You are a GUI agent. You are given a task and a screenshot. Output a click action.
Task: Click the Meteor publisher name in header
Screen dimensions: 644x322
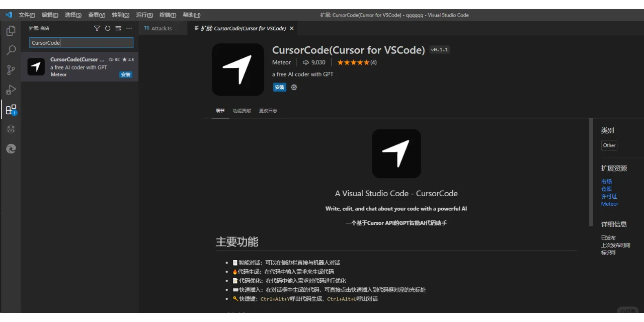coord(281,62)
